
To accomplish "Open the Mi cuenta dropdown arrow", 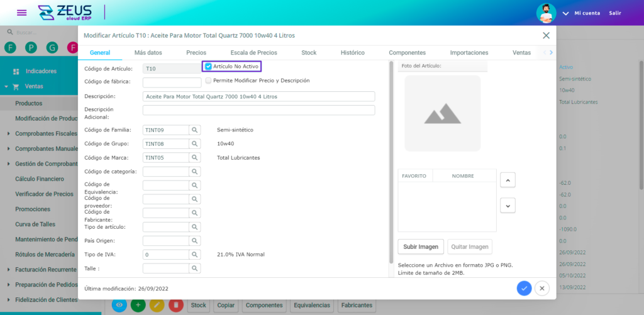I will coord(565,14).
